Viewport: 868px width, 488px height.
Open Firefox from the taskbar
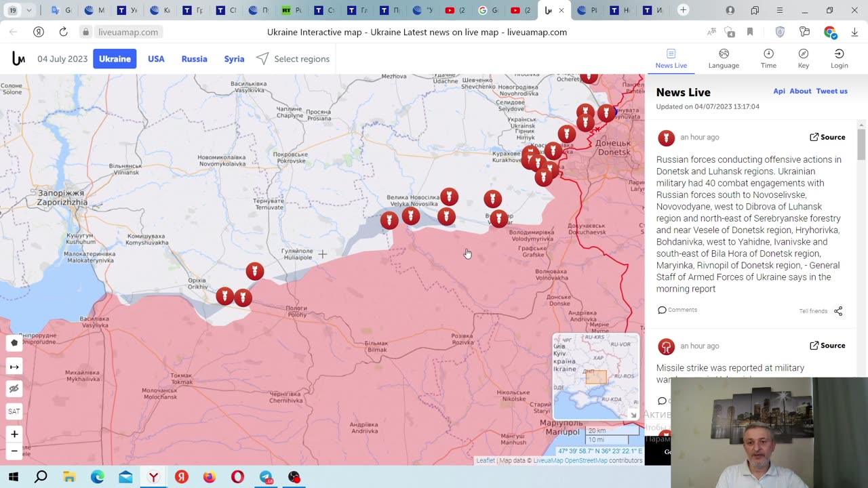[x=209, y=477]
